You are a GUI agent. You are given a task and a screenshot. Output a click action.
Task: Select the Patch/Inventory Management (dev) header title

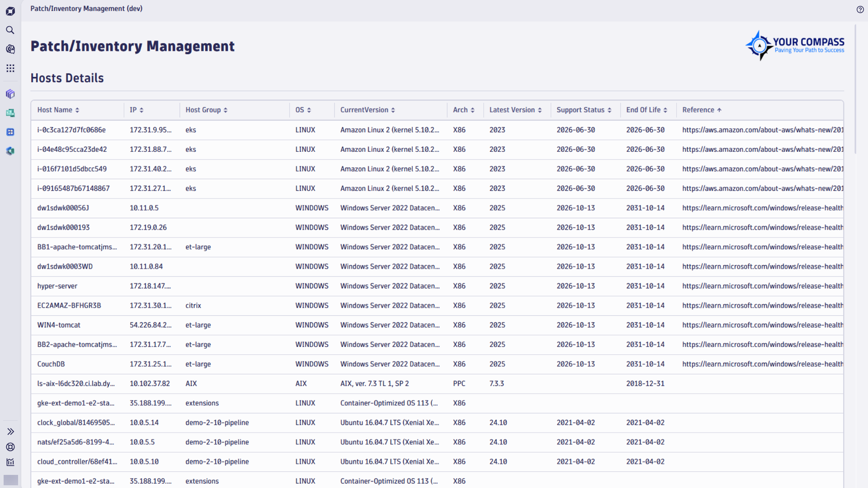[86, 9]
